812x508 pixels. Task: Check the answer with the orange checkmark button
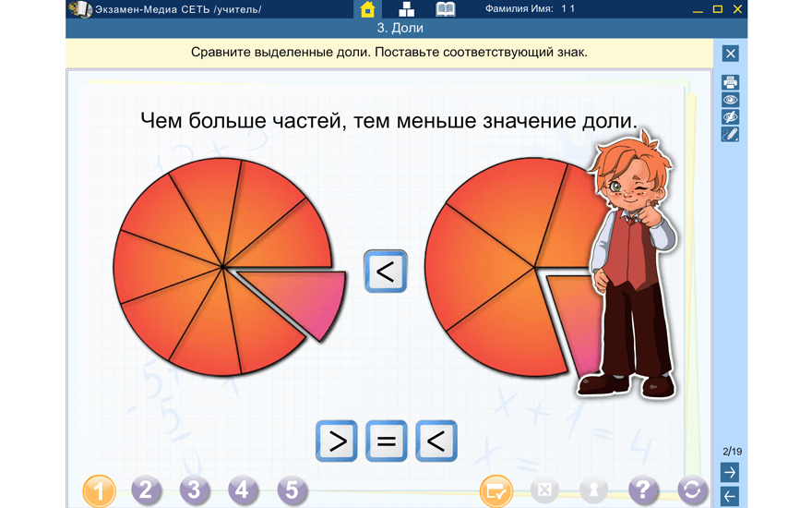[496, 490]
